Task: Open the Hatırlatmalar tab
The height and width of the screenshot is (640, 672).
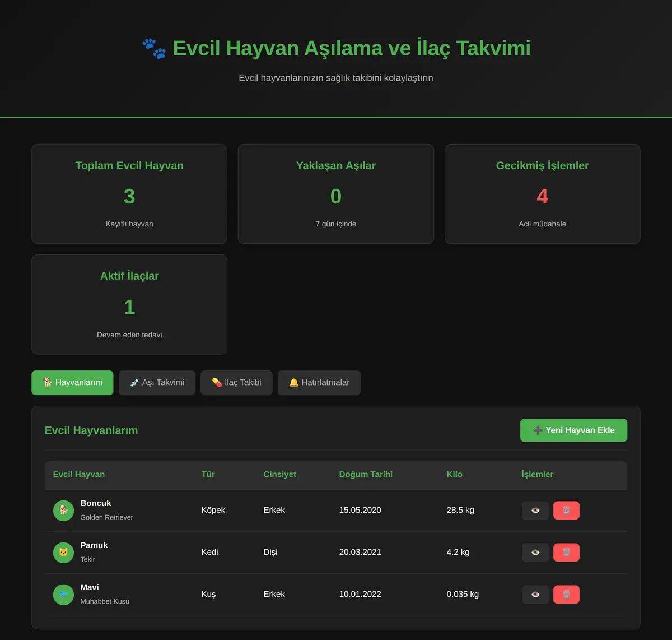Action: click(319, 383)
